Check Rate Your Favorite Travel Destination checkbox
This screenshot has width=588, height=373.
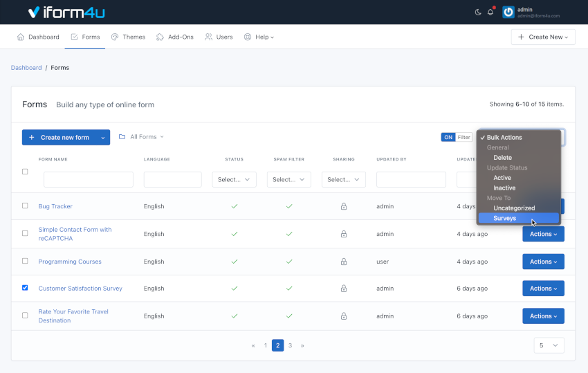(25, 315)
